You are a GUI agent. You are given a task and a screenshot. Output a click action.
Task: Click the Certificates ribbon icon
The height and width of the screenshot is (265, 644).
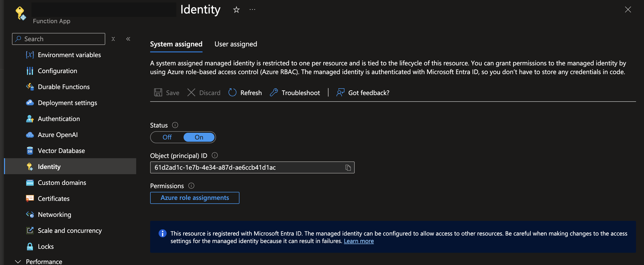(30, 199)
